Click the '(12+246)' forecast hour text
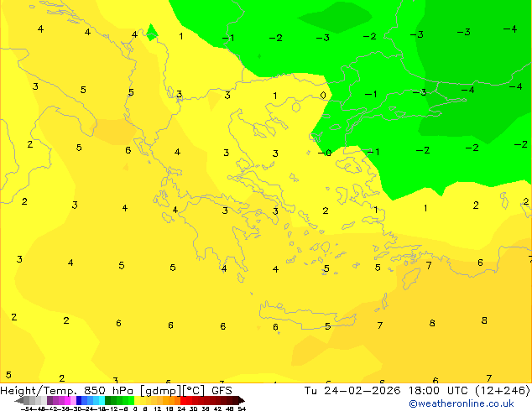This screenshot has width=532, height=411. (x=502, y=391)
